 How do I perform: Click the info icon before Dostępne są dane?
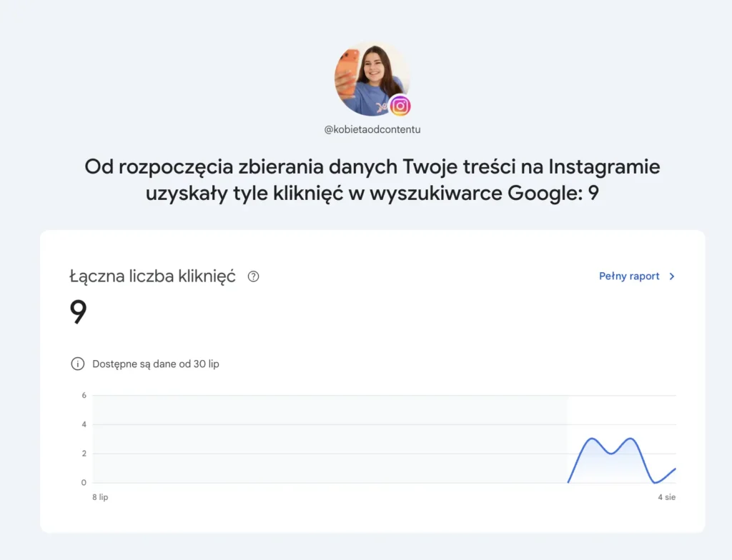[x=77, y=364]
